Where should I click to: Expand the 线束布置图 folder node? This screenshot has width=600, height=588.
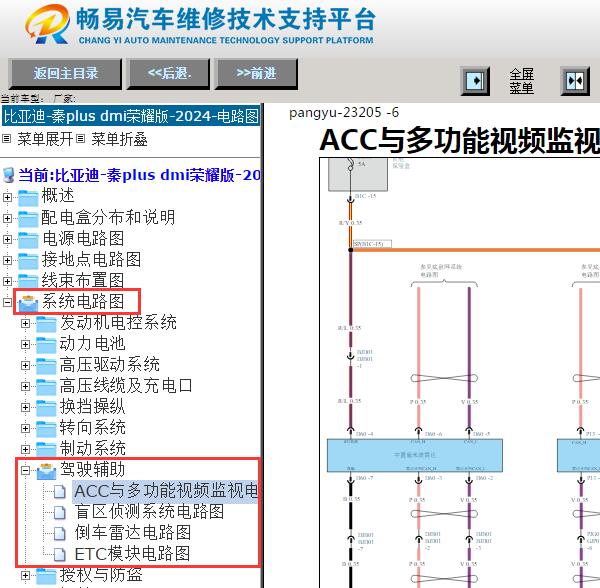pos(7,282)
